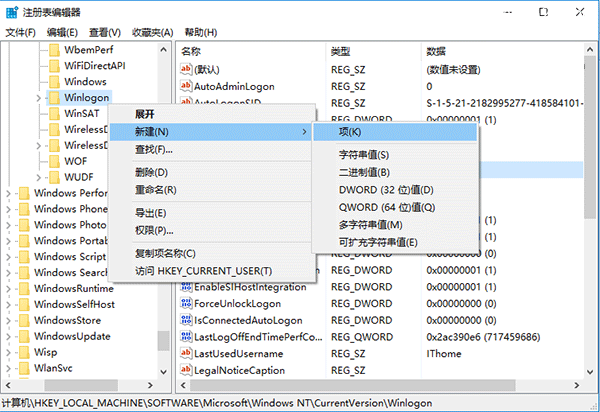Expand the Windows Phone tree node arrow
This screenshot has height=412, width=600.
[8, 209]
